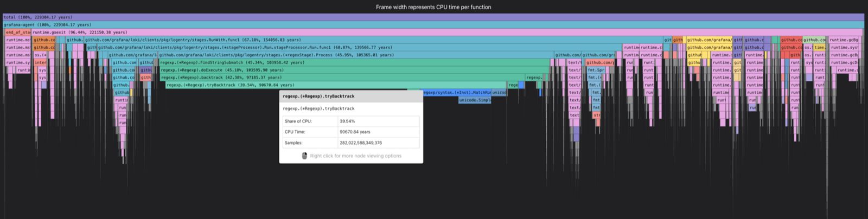
Task: Select the salmon inter frame
Action: (x=40, y=62)
